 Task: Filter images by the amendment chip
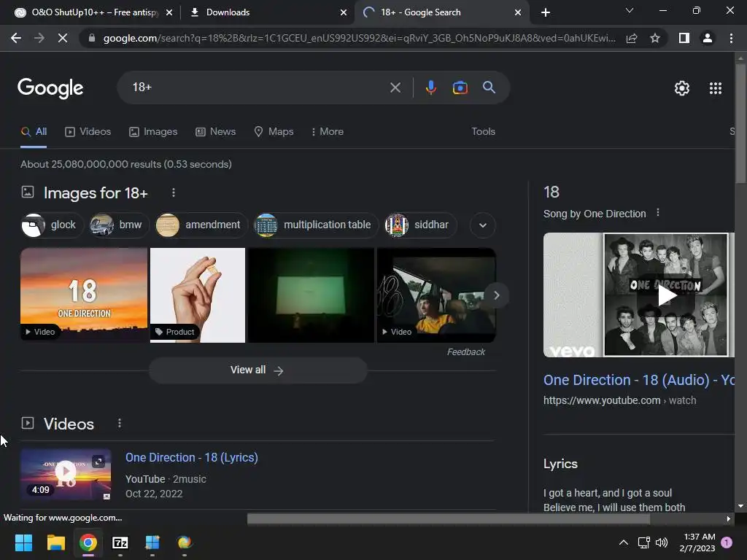point(201,225)
